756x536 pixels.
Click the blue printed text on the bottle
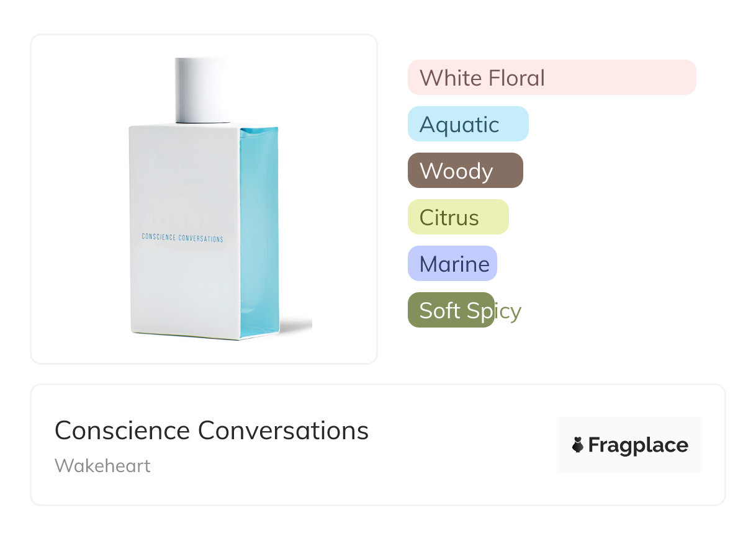182,238
